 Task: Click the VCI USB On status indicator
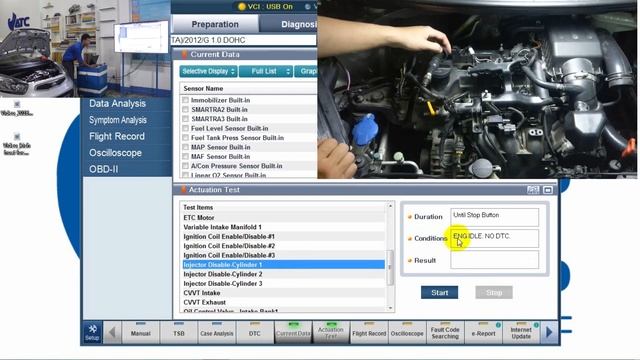point(265,7)
